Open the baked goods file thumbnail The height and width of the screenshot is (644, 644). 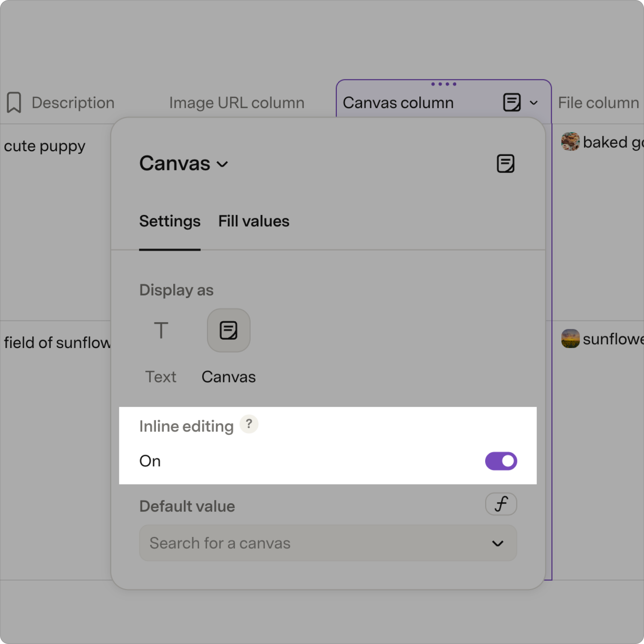570,141
